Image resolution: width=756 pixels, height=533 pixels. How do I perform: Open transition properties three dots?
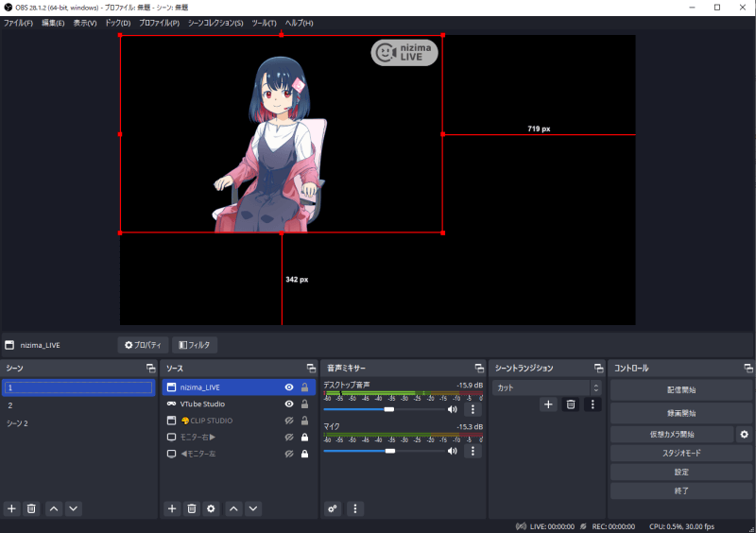pos(593,404)
